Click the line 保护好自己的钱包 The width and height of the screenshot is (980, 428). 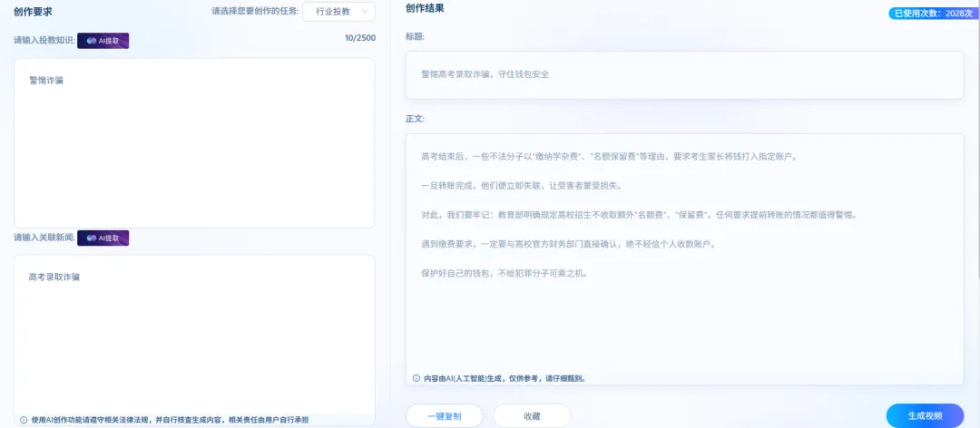505,274
